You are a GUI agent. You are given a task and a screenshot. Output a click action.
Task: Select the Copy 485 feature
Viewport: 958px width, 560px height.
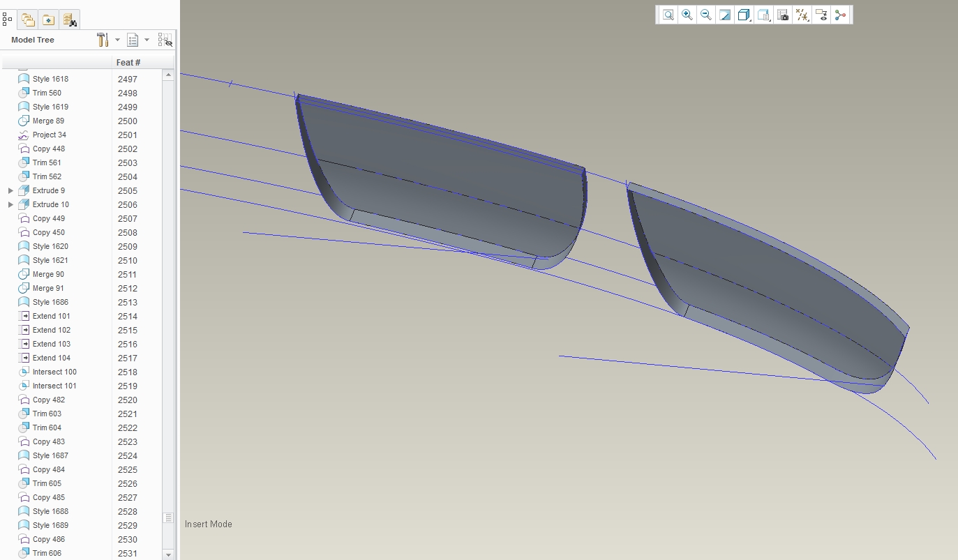[49, 497]
